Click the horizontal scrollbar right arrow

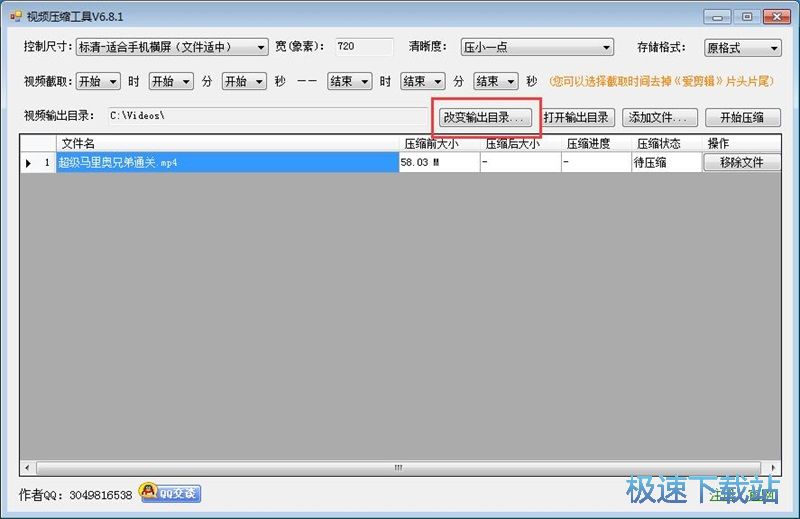(x=773, y=467)
